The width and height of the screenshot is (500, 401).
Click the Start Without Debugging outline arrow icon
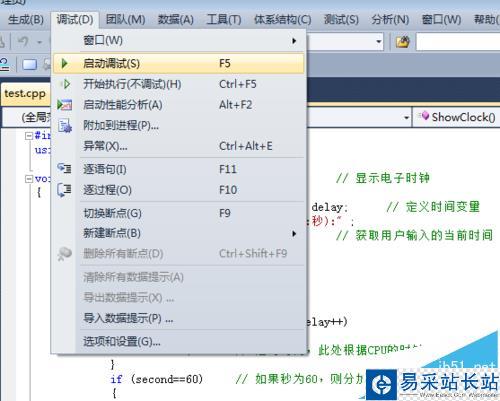tap(66, 84)
